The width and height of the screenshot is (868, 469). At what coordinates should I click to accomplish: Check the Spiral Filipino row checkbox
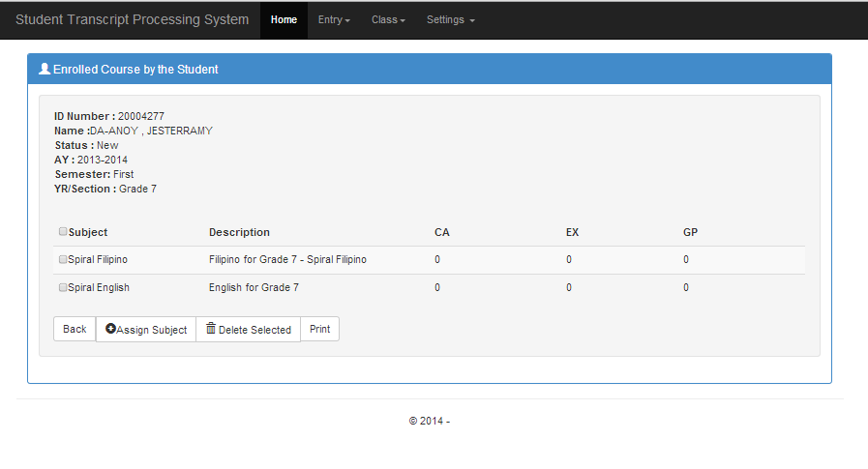[x=63, y=259]
